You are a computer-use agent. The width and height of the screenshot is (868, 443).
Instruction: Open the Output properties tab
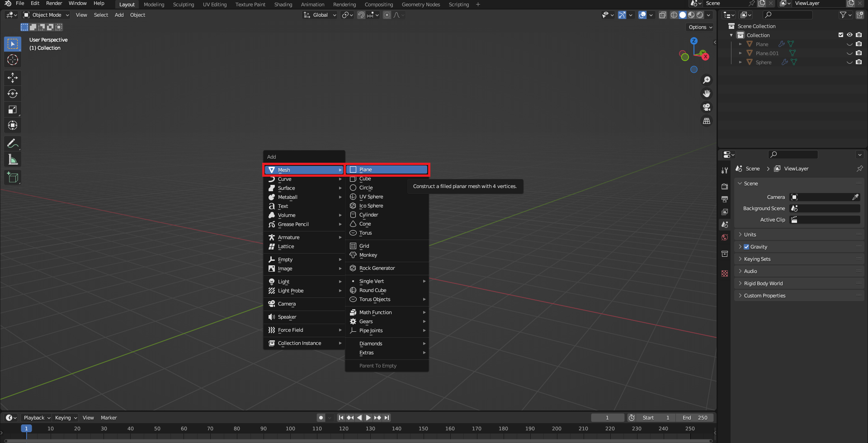725,199
